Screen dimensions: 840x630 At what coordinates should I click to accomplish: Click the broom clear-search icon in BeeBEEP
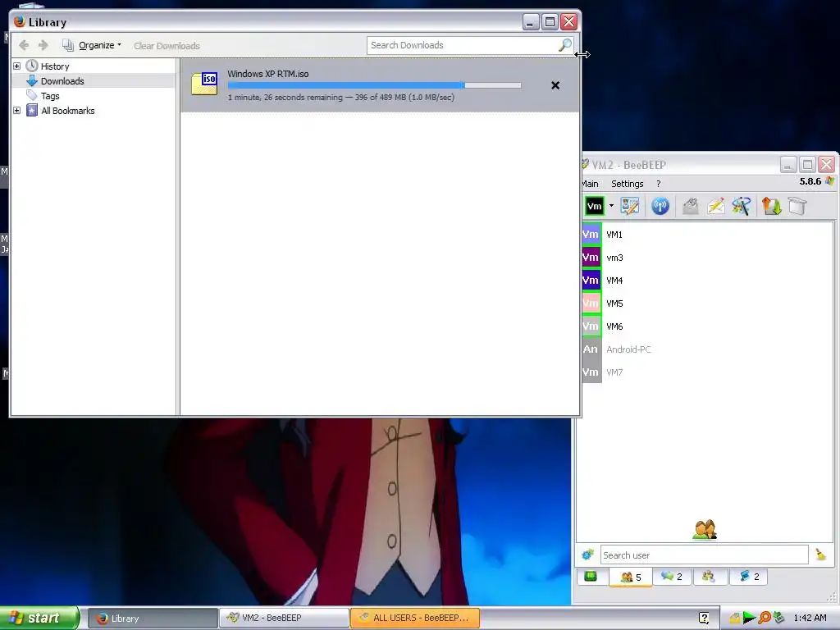(x=820, y=555)
